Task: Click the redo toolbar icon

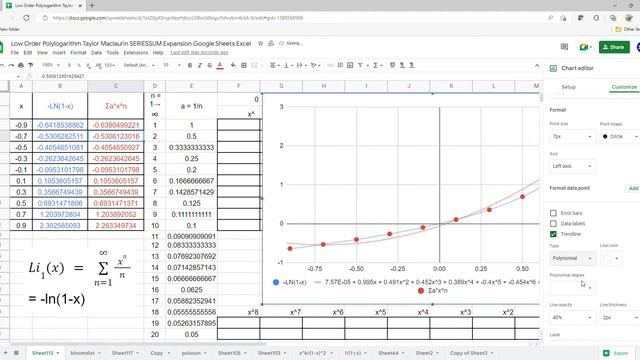Action: click(11, 65)
